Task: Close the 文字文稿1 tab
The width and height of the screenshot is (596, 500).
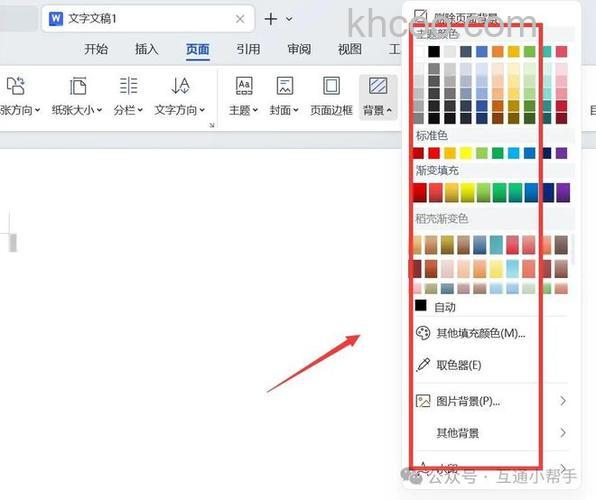Action: coord(240,19)
